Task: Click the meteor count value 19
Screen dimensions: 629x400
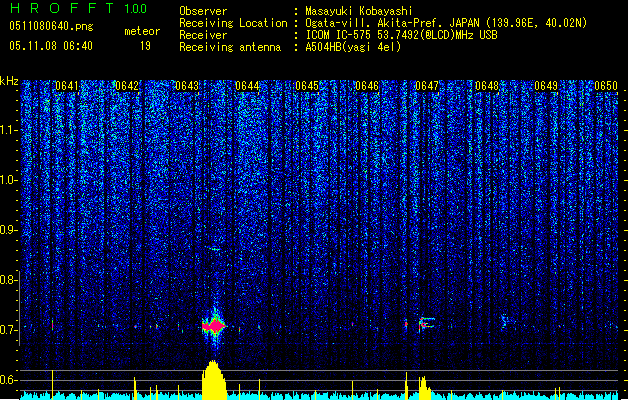Action: pos(145,46)
